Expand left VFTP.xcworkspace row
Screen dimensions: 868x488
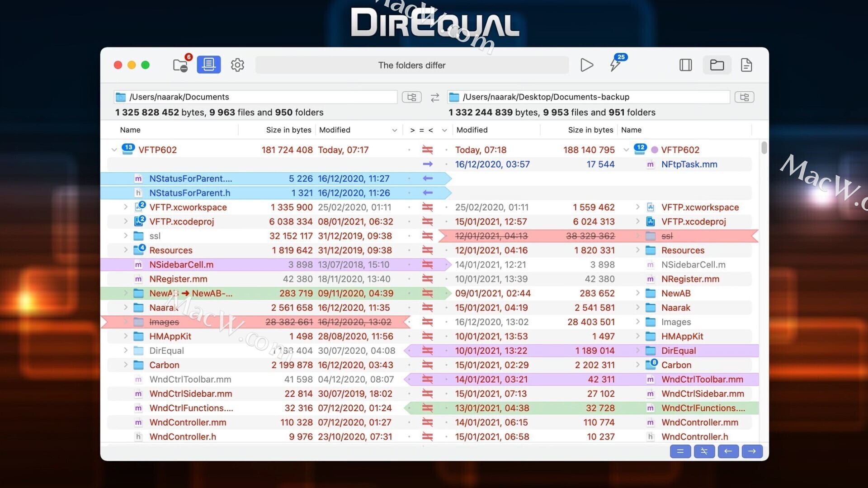pos(126,207)
